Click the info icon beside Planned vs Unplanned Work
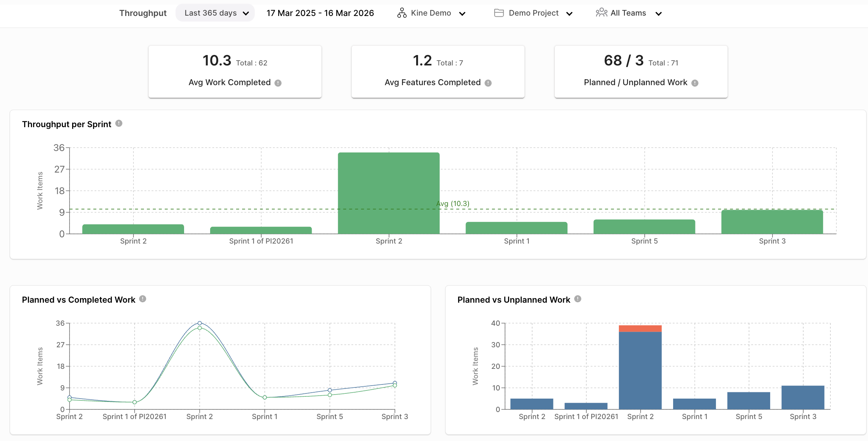 [578, 299]
